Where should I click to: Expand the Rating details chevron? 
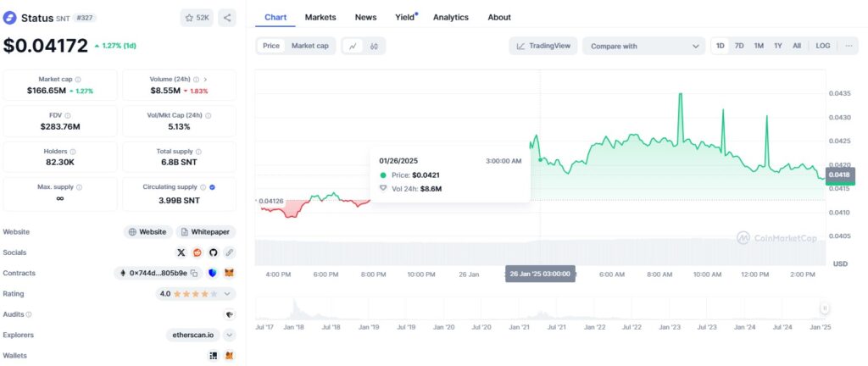[x=226, y=294]
